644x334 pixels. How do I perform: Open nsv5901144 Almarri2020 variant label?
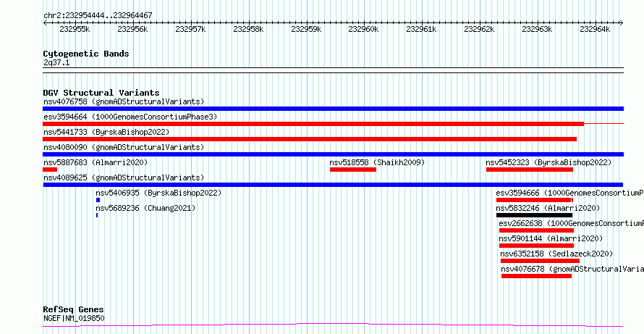[x=551, y=238]
